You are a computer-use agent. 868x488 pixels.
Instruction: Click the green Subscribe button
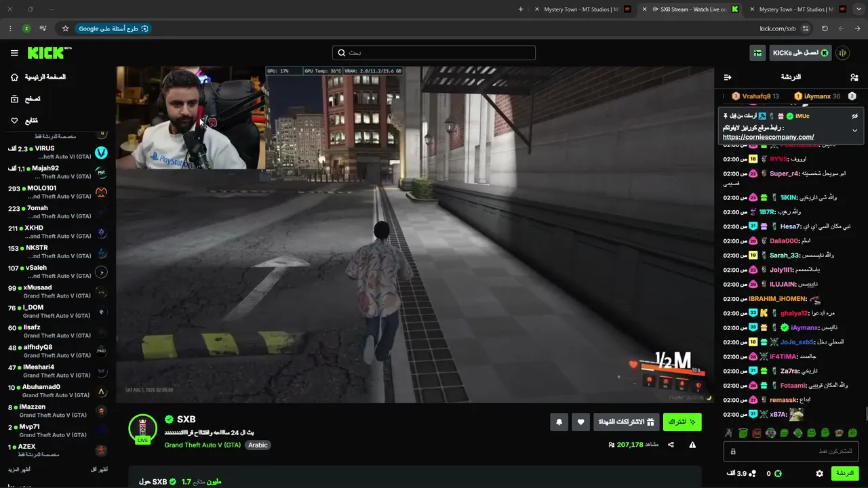pos(682,422)
